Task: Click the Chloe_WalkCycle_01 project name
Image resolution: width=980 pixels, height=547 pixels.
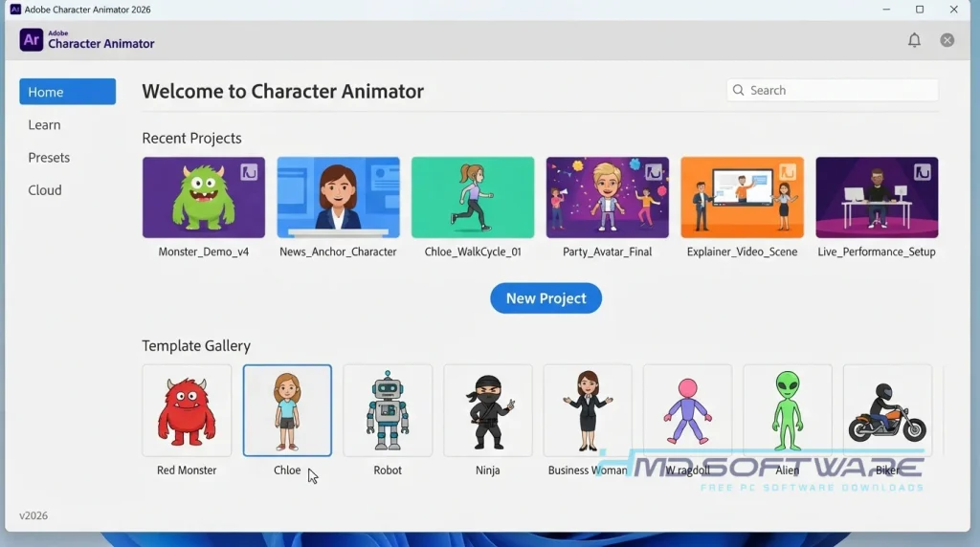Action: point(473,252)
